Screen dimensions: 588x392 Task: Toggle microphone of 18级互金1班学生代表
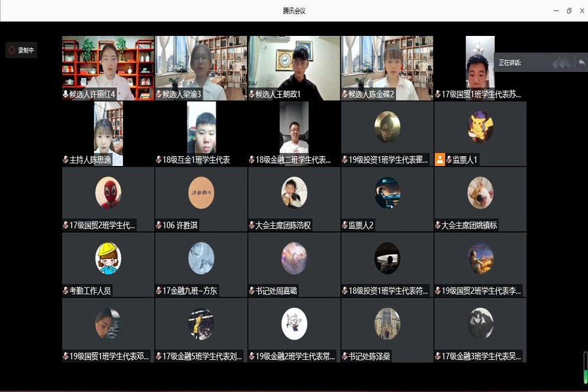pos(158,159)
